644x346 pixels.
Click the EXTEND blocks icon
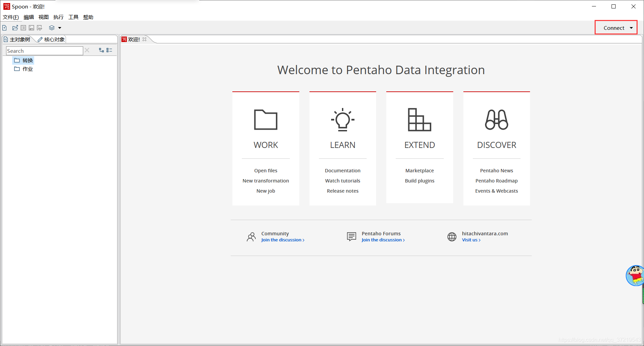(x=419, y=120)
